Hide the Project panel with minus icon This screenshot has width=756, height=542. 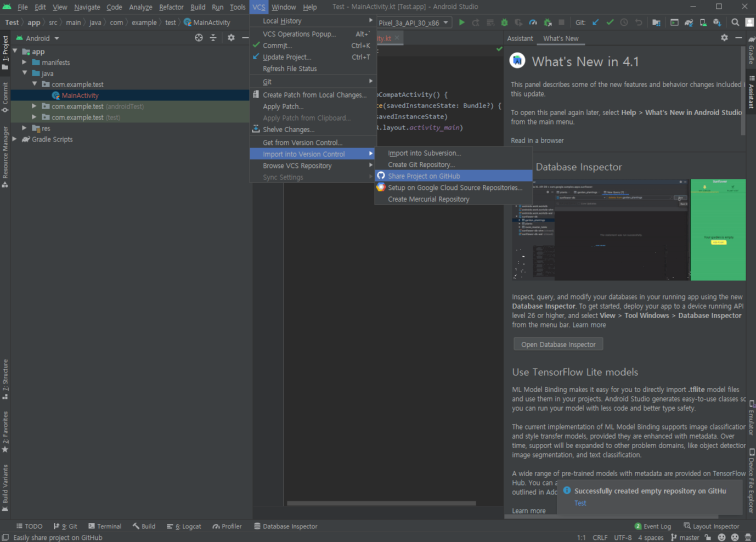245,38
